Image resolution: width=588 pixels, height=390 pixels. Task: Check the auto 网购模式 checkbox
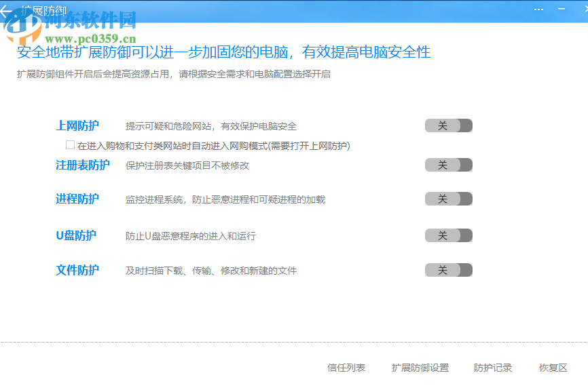tap(70, 145)
